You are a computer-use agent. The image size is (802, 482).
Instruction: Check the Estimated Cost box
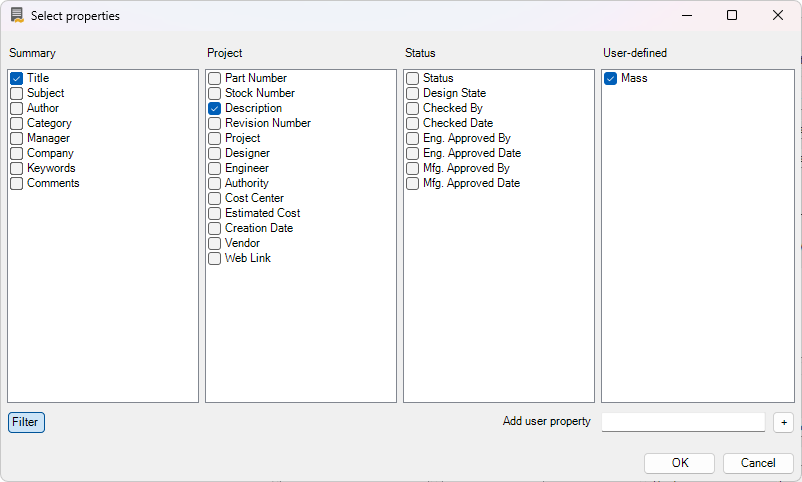coord(214,213)
